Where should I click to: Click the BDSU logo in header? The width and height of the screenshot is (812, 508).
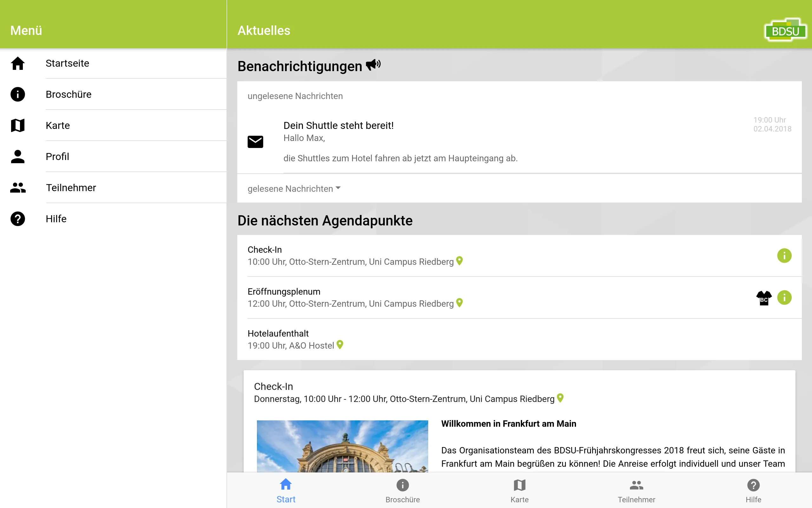pyautogui.click(x=785, y=30)
